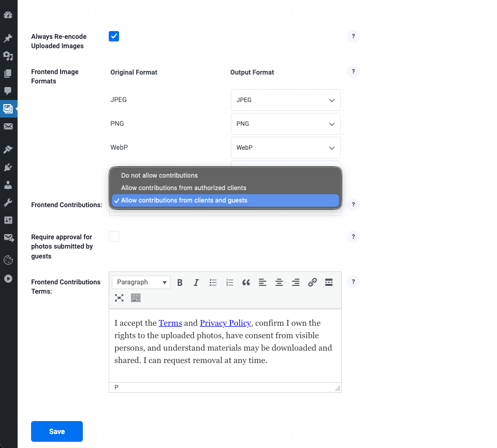Screen dimensions: 497x448
Task: Apply bold formatting in terms editor
Action: pyautogui.click(x=180, y=282)
